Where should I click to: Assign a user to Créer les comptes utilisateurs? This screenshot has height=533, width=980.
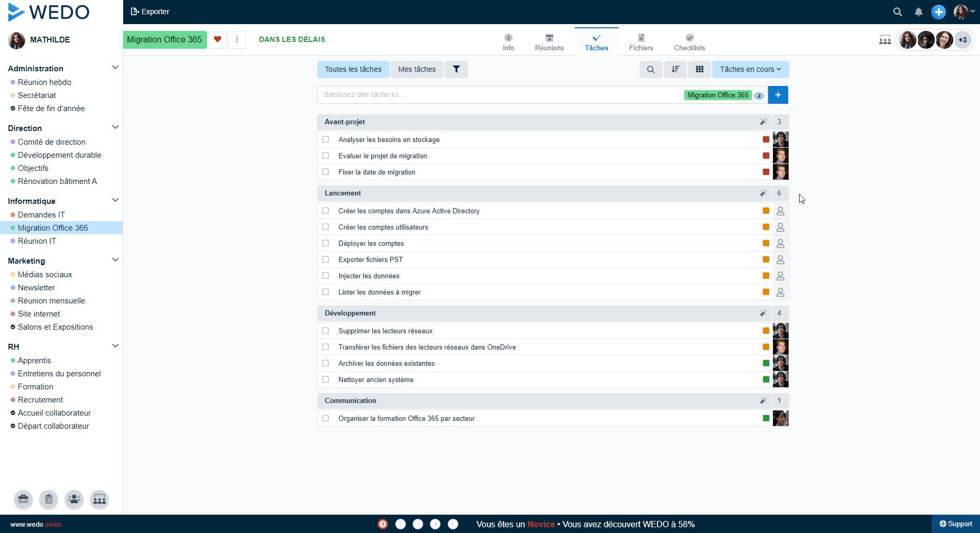780,227
